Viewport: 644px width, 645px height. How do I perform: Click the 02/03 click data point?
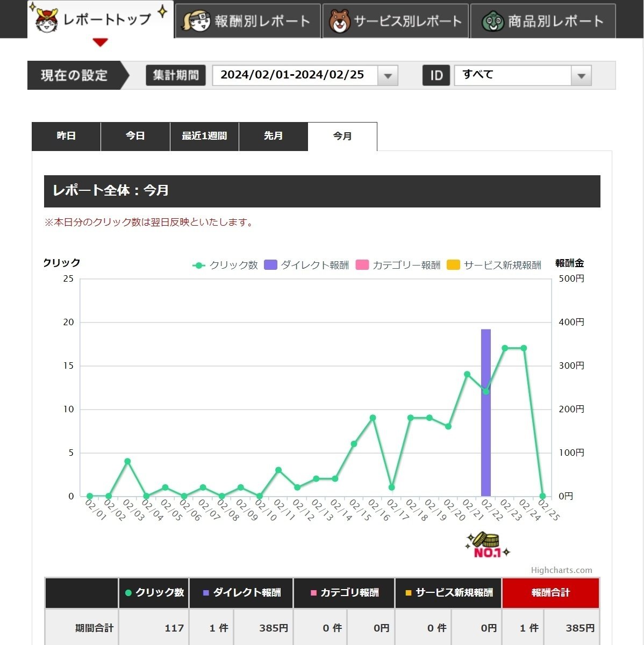pyautogui.click(x=127, y=461)
